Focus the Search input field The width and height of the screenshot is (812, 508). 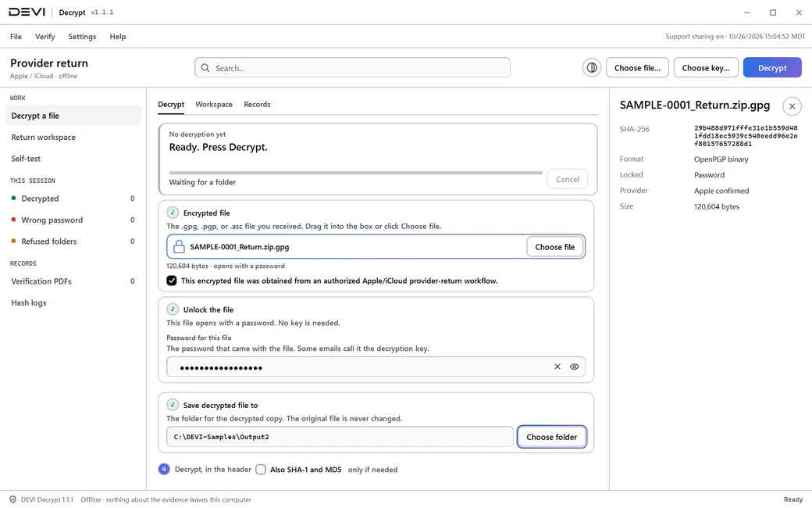(353, 68)
